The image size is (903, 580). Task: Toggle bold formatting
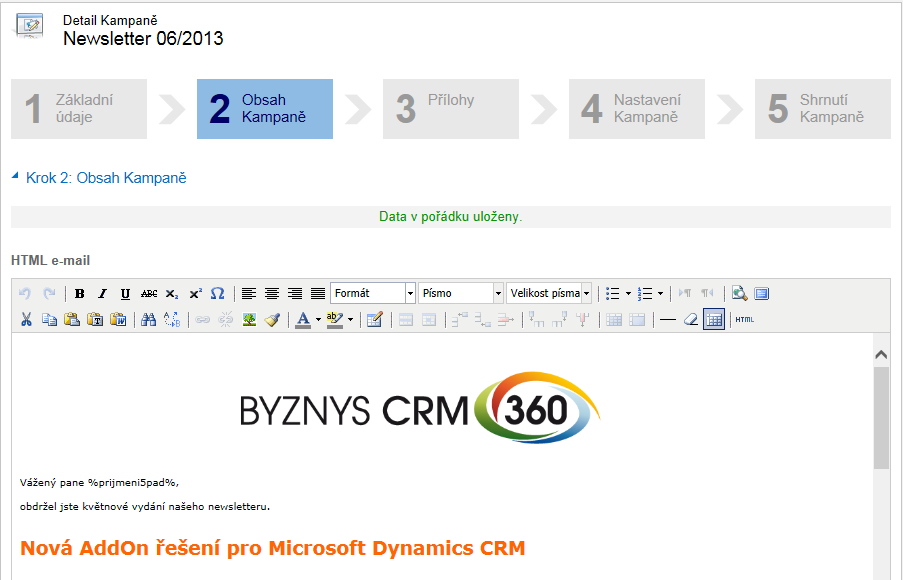(79, 293)
